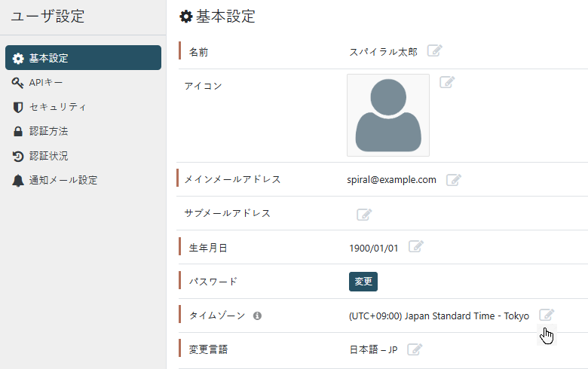Image resolution: width=588 pixels, height=369 pixels.
Task: Select 基本設定 in the sidebar
Action: pyautogui.click(x=83, y=58)
